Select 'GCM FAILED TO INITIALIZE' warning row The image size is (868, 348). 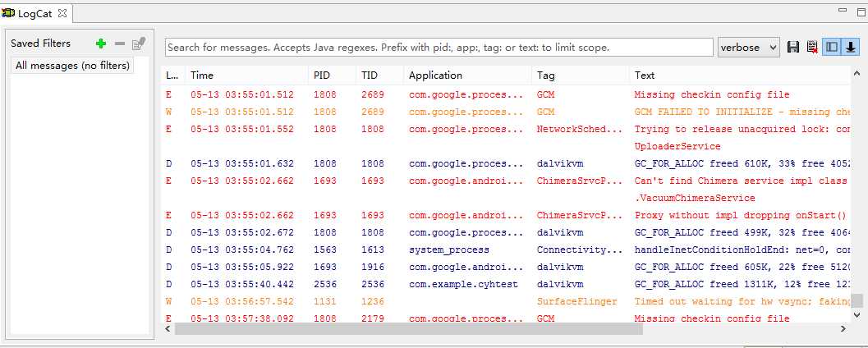click(506, 112)
